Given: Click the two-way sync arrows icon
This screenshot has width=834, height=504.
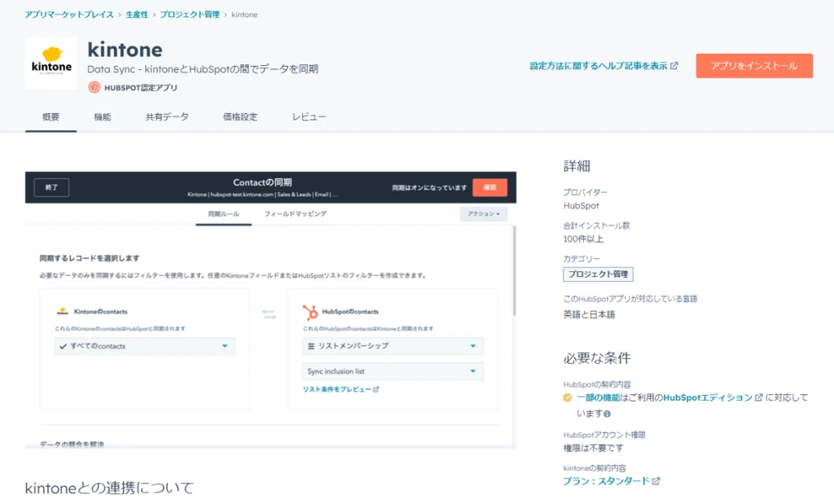Looking at the screenshot, I should tap(269, 314).
